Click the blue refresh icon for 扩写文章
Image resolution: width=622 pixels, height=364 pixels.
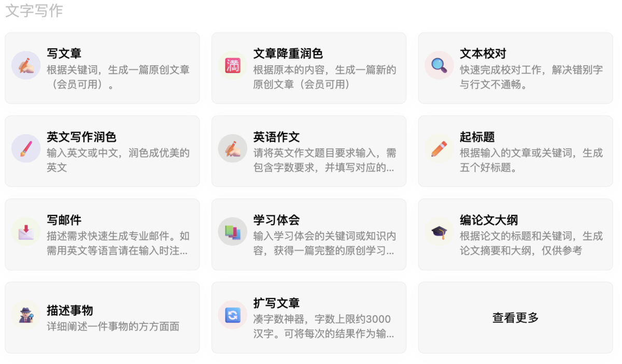click(232, 315)
